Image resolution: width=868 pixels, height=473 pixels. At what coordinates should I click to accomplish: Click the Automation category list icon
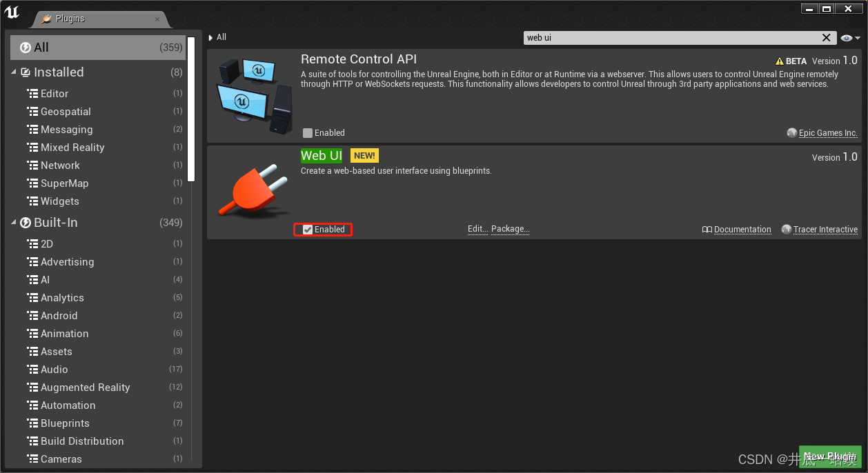(32, 405)
